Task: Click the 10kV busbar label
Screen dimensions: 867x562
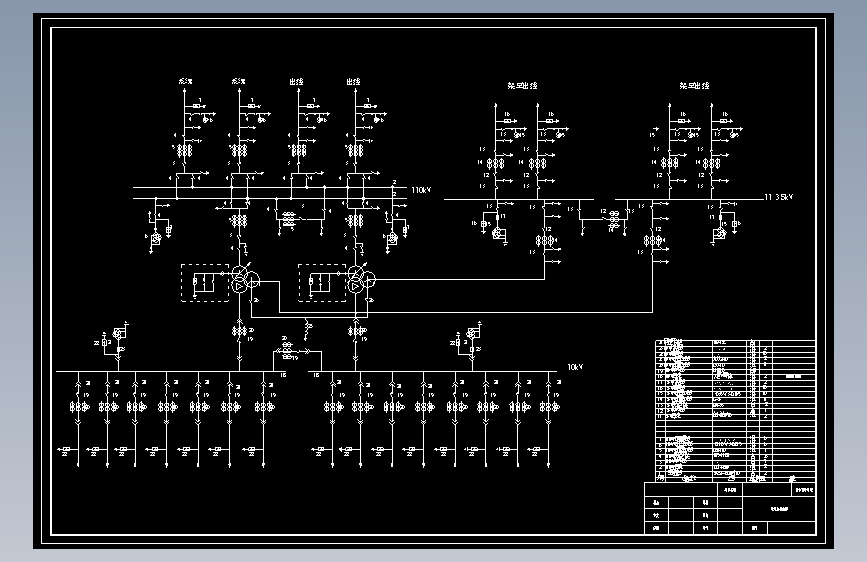Action: (575, 367)
